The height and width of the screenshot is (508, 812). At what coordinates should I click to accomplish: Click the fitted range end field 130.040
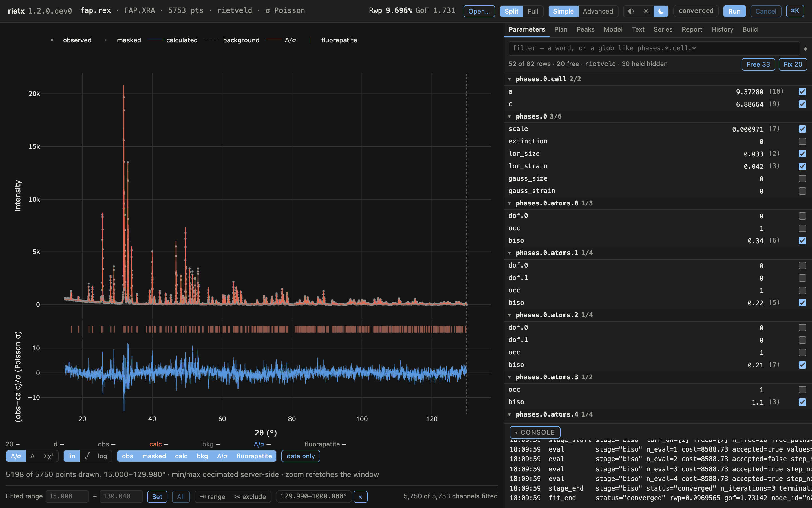(x=121, y=497)
